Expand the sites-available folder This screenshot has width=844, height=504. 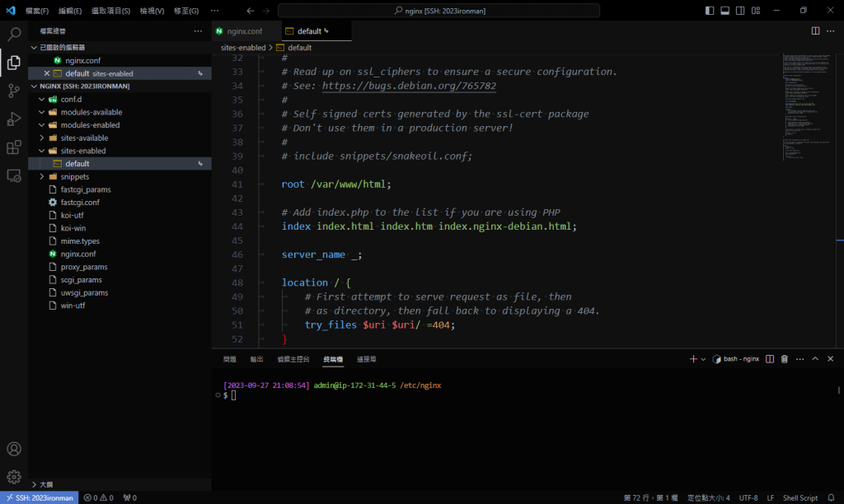point(42,138)
